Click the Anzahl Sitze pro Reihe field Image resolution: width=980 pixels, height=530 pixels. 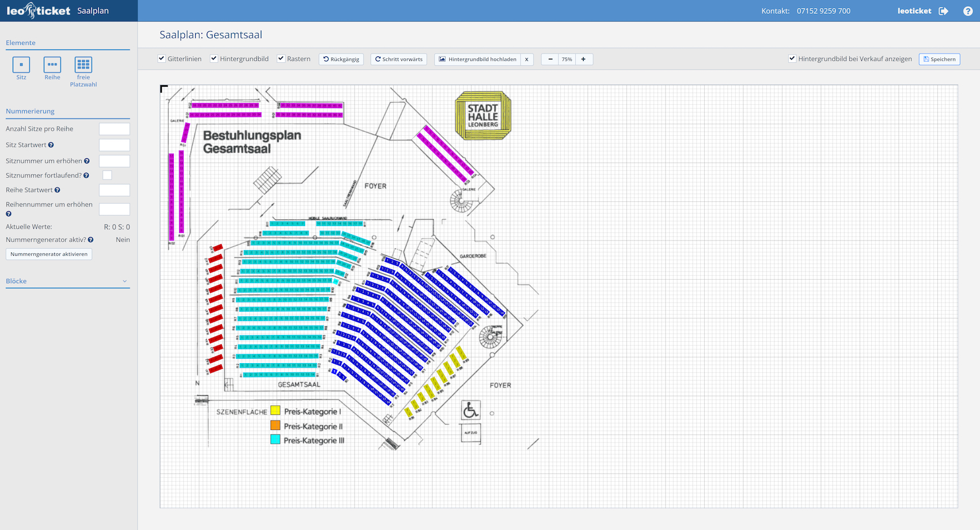[x=114, y=129]
